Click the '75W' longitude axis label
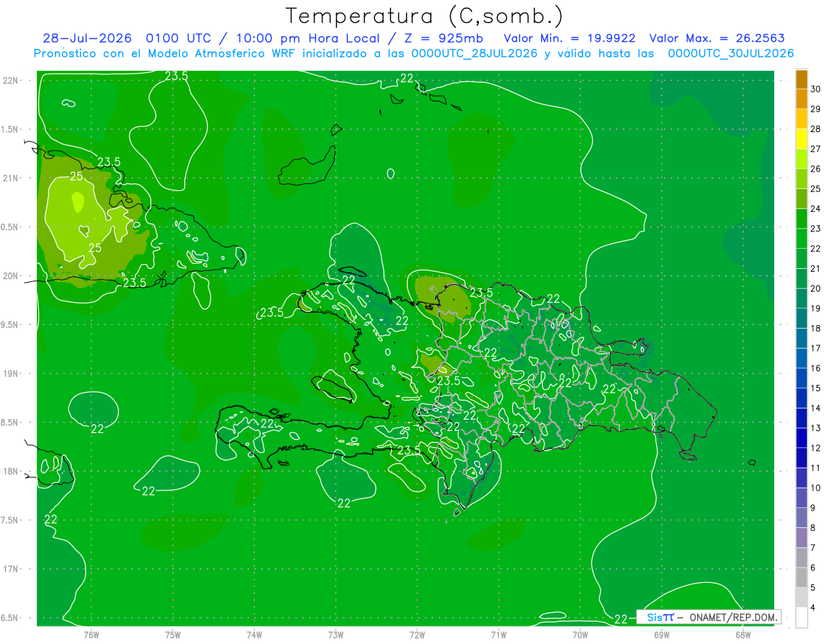The height and width of the screenshot is (644, 834). click(173, 634)
